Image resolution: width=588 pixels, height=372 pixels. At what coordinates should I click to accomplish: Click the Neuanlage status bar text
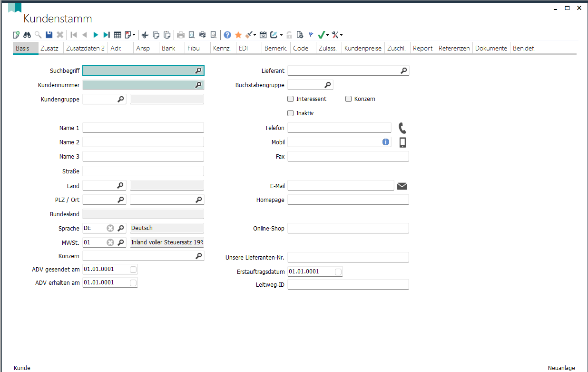pos(561,368)
